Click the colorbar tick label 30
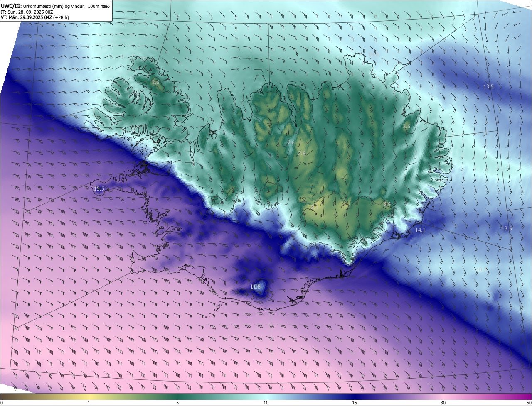 (x=443, y=403)
